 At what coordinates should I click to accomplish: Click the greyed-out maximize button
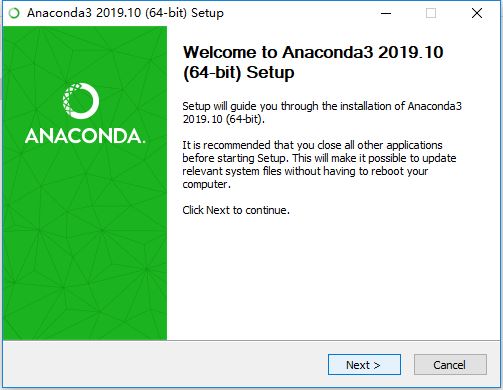(x=431, y=13)
